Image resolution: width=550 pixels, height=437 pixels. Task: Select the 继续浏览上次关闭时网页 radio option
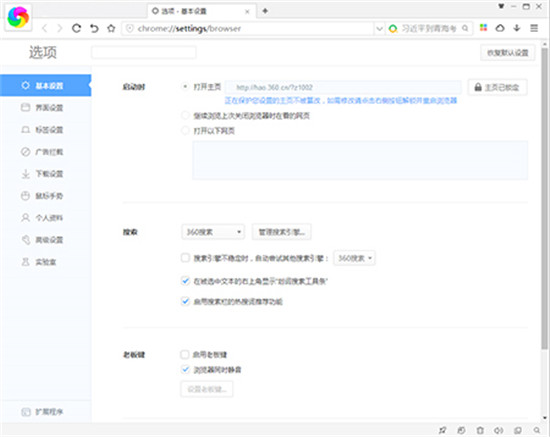(185, 115)
